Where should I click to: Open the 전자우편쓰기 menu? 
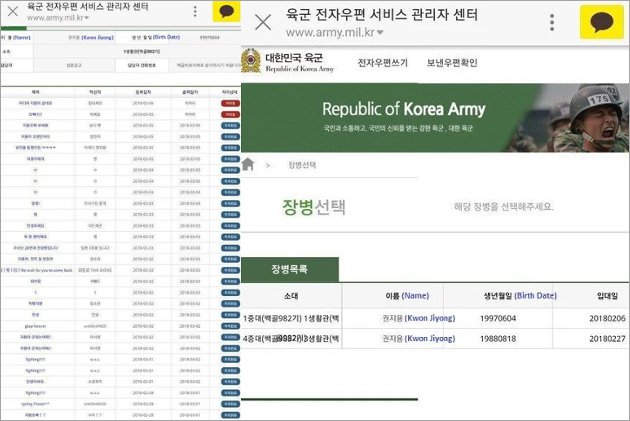click(382, 63)
